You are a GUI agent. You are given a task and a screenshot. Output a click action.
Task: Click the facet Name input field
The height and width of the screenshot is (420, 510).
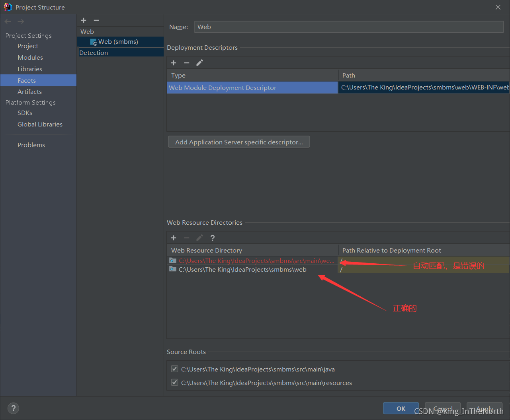pyautogui.click(x=349, y=27)
